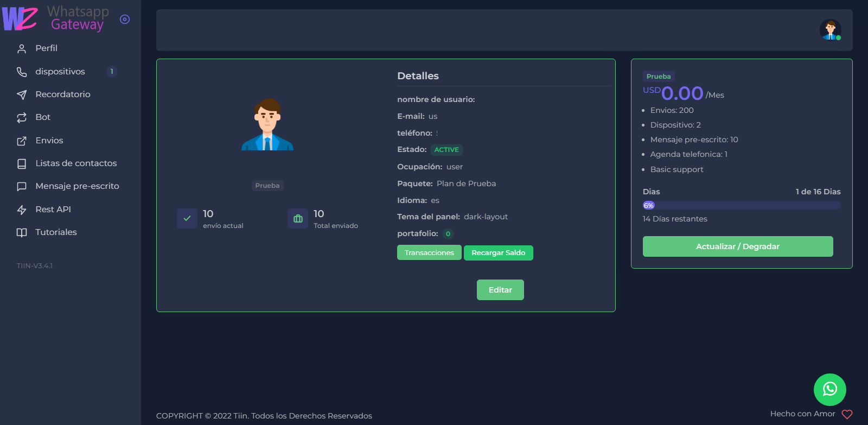Click the Listas de contactos book icon
Screen dimensions: 868x425
tap(22, 164)
